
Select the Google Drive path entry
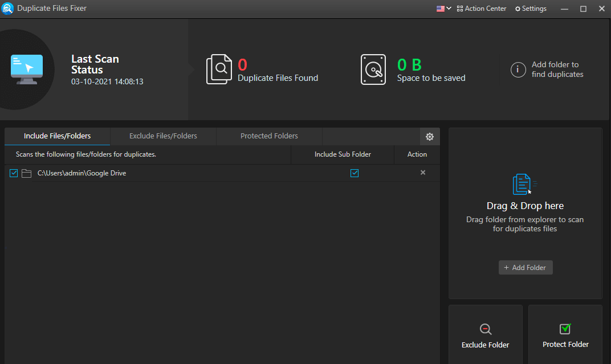(x=82, y=173)
